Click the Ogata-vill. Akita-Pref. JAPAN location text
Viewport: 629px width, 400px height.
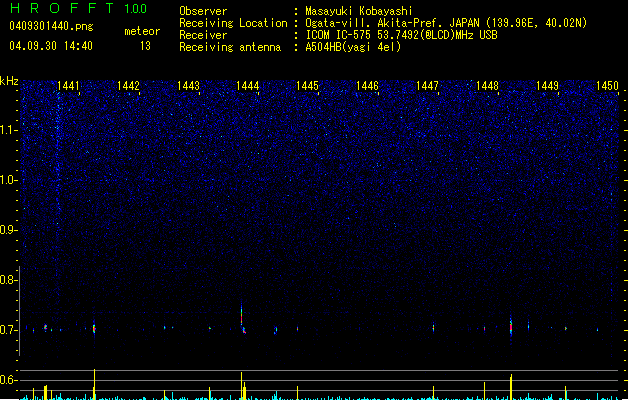[x=446, y=23]
